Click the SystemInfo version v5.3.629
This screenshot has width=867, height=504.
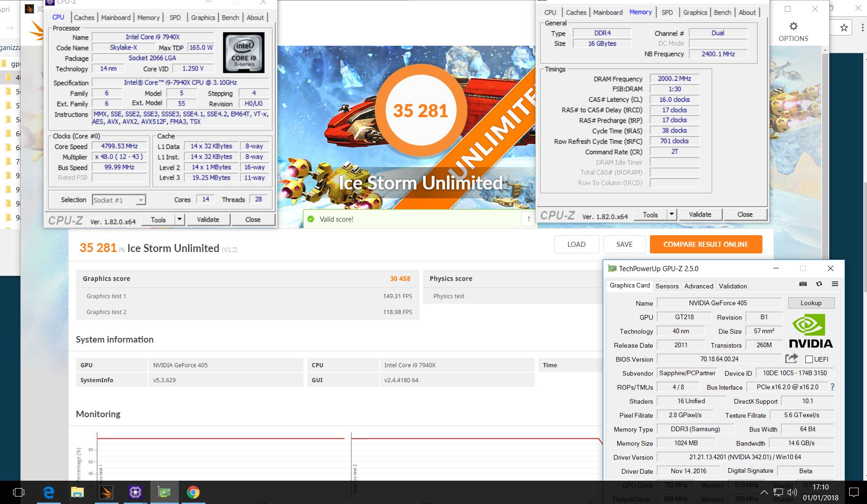[164, 380]
